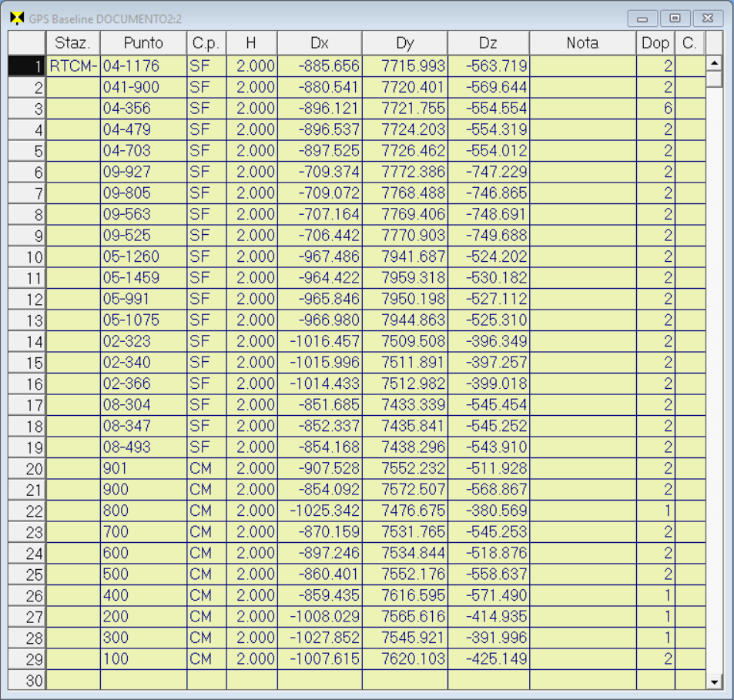Click the H value 2.000 in row 12
Screen dimensions: 734x700
pyautogui.click(x=252, y=299)
